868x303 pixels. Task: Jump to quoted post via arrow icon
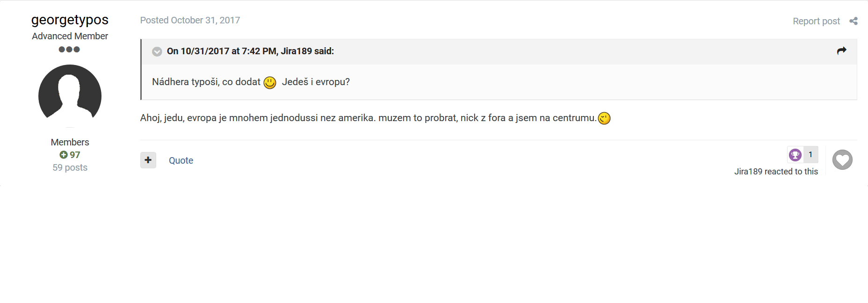(842, 51)
